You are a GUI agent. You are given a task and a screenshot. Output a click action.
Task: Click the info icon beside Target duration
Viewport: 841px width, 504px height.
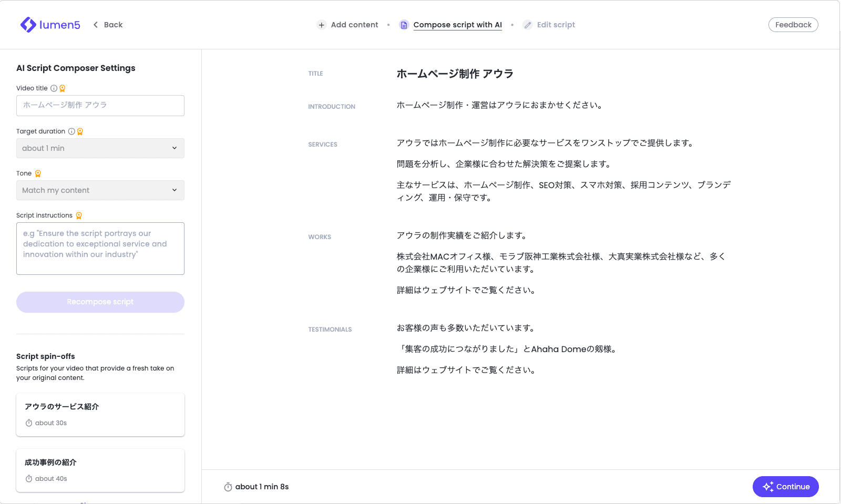71,131
